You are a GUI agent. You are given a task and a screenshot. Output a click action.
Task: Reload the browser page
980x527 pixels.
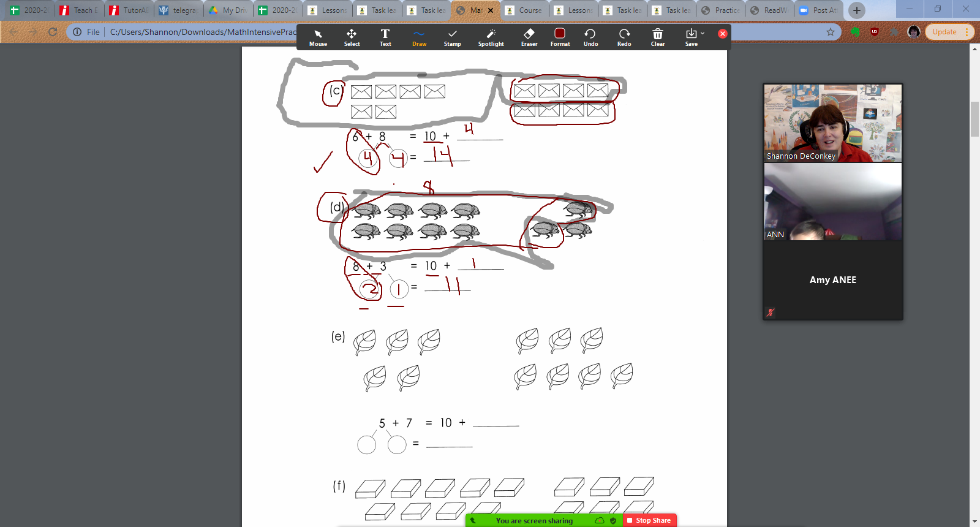point(53,32)
